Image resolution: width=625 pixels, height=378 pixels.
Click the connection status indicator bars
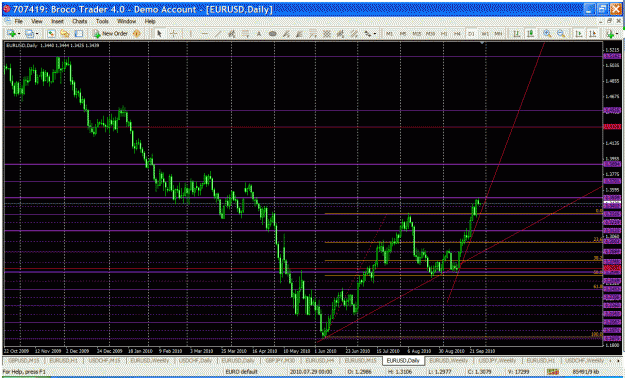point(553,372)
